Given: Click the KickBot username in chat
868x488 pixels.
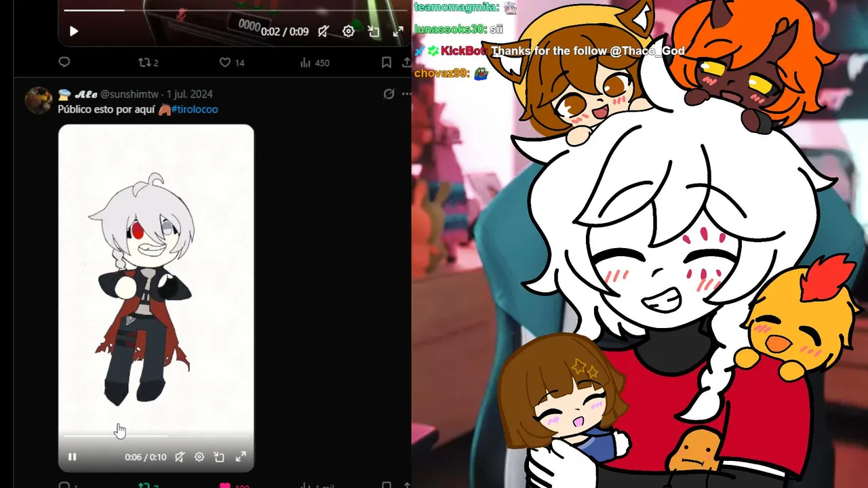Looking at the screenshot, I should (x=464, y=51).
